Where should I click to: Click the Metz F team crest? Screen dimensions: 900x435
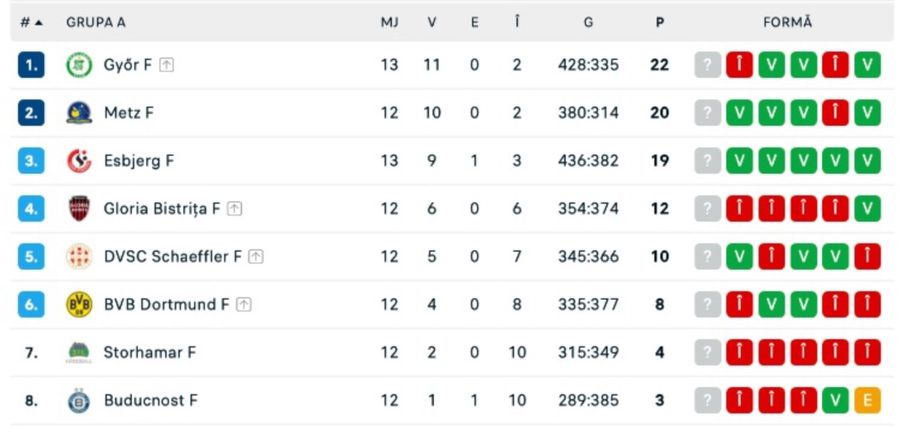click(79, 113)
